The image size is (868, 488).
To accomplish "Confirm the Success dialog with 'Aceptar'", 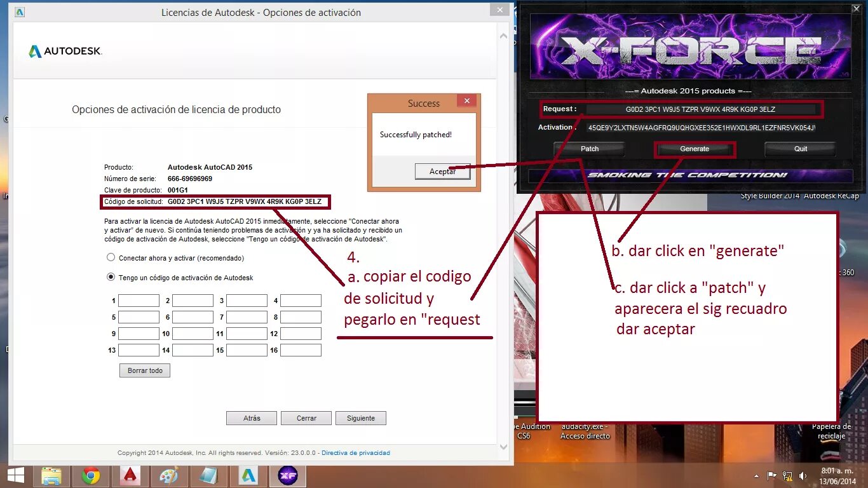I will [442, 172].
